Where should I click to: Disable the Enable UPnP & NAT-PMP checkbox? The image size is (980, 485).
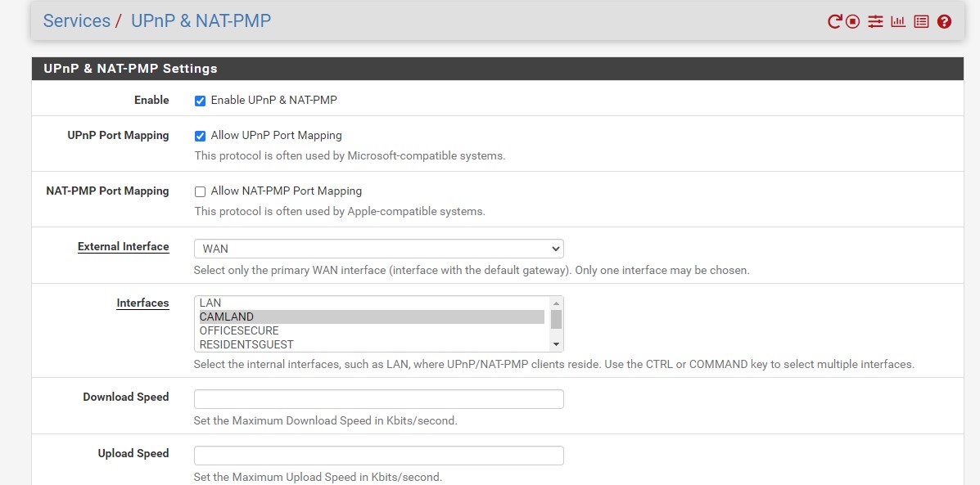pos(200,101)
